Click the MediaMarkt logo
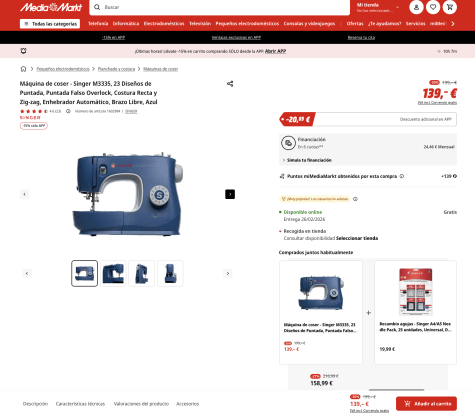The image size is (475, 414). click(x=51, y=7)
